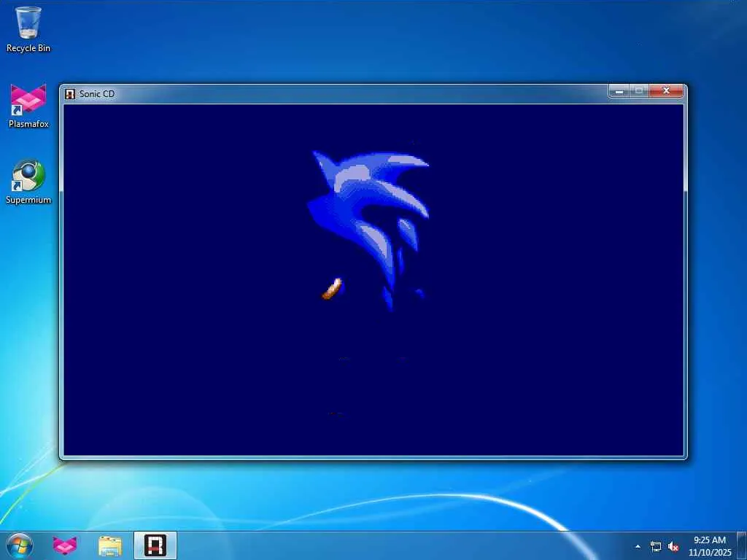Open the network status tray icon
The image size is (747, 560).
(656, 547)
